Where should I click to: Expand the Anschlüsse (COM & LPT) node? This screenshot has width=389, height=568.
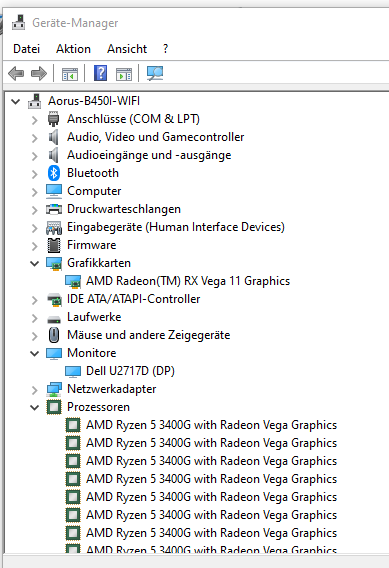coord(34,120)
